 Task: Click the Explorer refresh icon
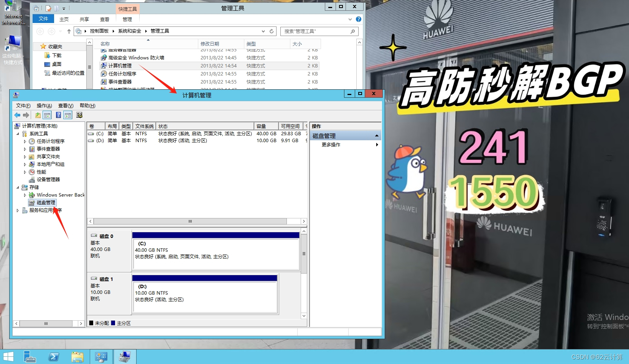click(x=272, y=31)
